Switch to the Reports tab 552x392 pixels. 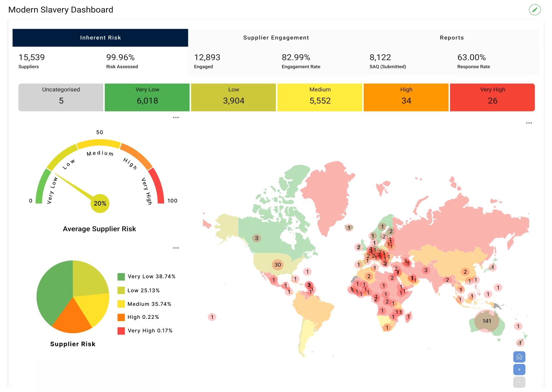pos(452,38)
